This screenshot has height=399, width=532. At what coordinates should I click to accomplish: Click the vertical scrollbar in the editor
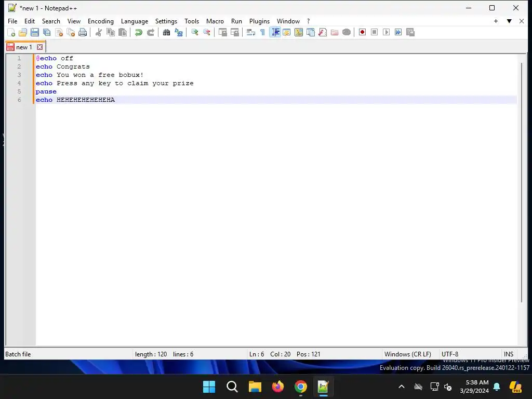(x=522, y=182)
